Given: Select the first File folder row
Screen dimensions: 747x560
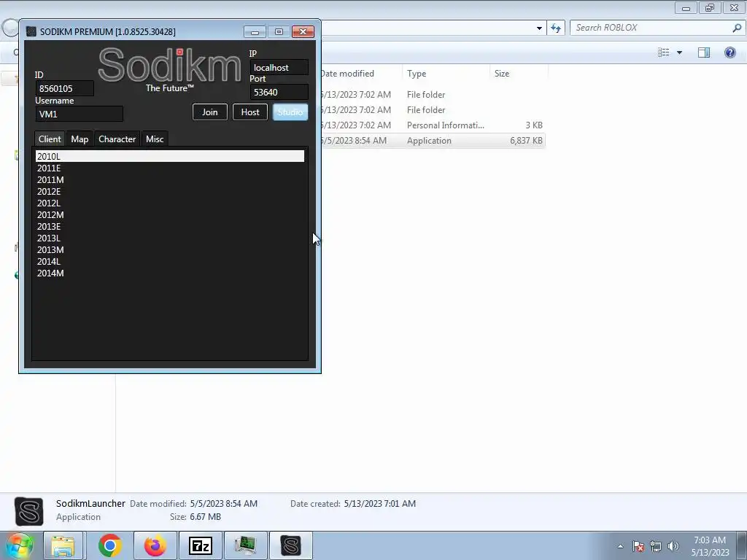Looking at the screenshot, I should click(x=433, y=95).
